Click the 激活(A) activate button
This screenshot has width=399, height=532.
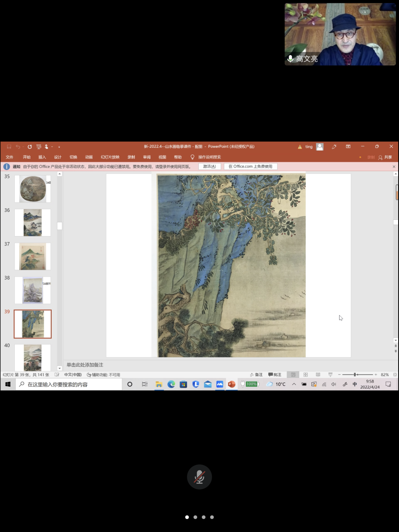209,167
